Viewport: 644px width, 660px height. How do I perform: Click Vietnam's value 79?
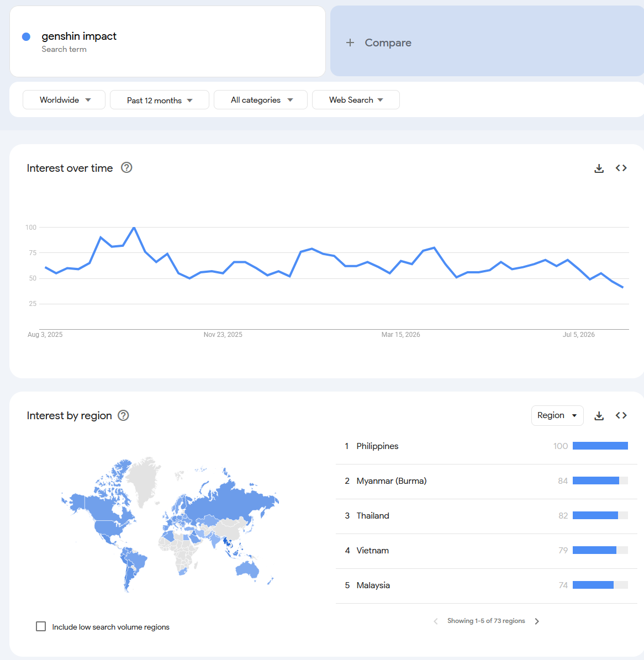click(x=563, y=551)
